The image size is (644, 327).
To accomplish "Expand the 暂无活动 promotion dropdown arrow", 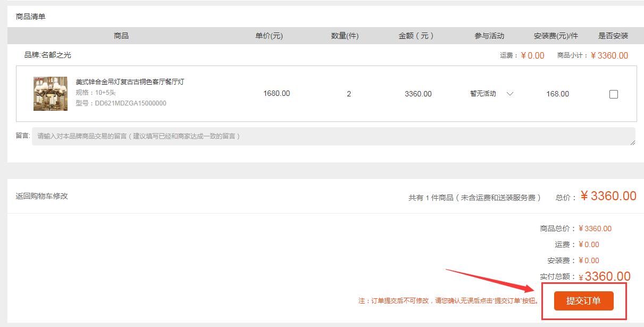I will point(510,94).
